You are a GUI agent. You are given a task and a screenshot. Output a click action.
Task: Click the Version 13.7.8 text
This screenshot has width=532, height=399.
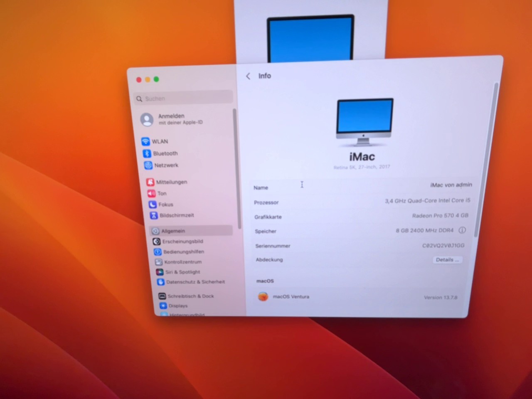pos(441,298)
